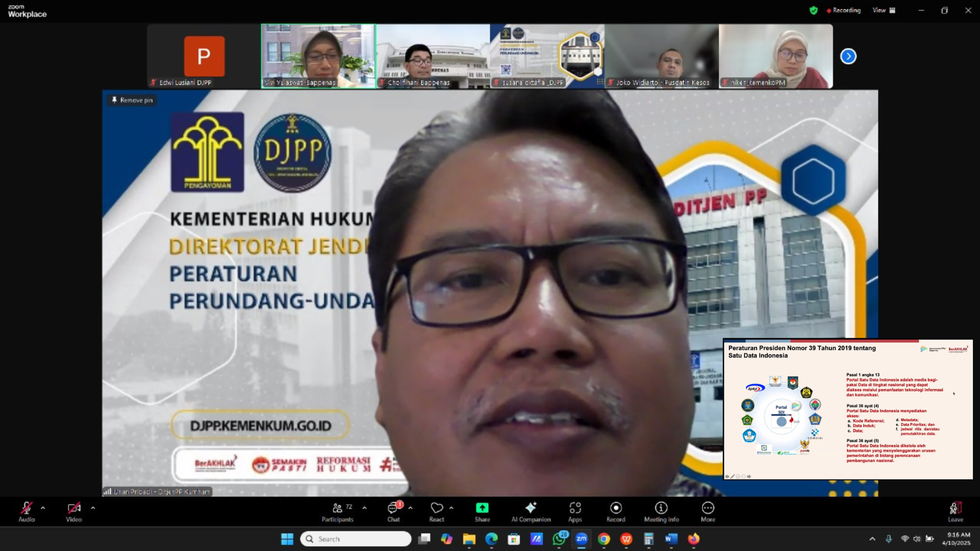Image resolution: width=980 pixels, height=551 pixels.
Task: Open Google Chrome from taskbar
Action: click(x=604, y=539)
